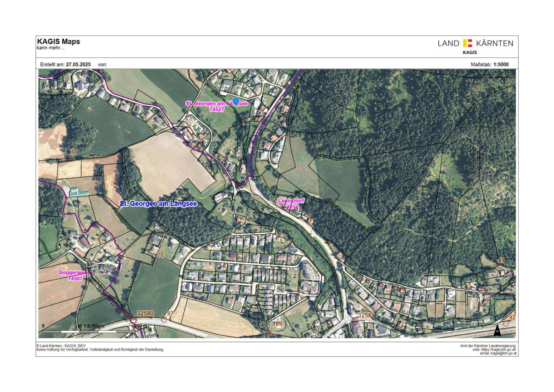Click the Maßstab 1:5000 scale text
554x392 pixels.
pos(489,64)
